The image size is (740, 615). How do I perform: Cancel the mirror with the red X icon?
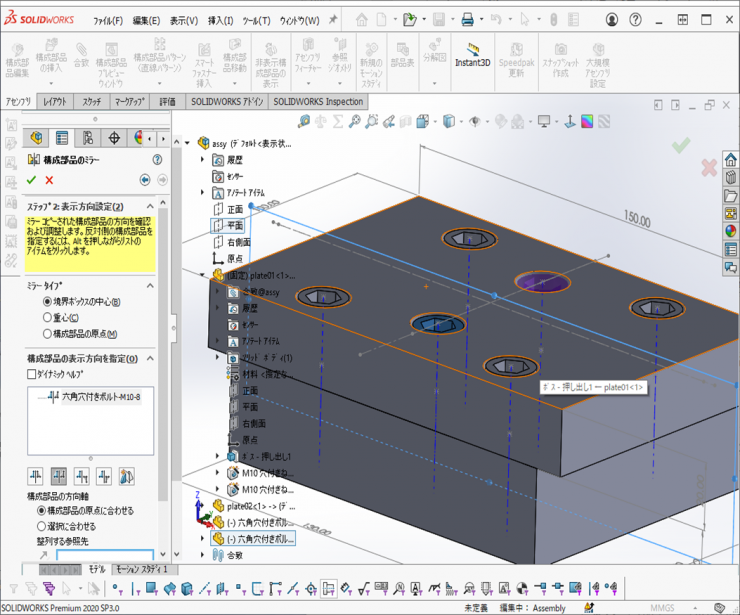[x=49, y=179]
